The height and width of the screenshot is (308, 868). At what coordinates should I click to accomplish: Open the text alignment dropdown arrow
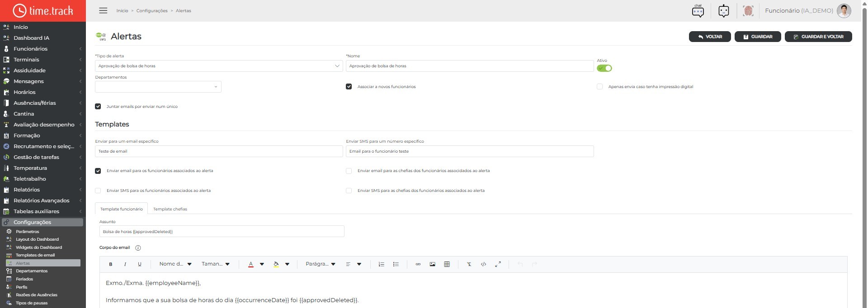359,264
